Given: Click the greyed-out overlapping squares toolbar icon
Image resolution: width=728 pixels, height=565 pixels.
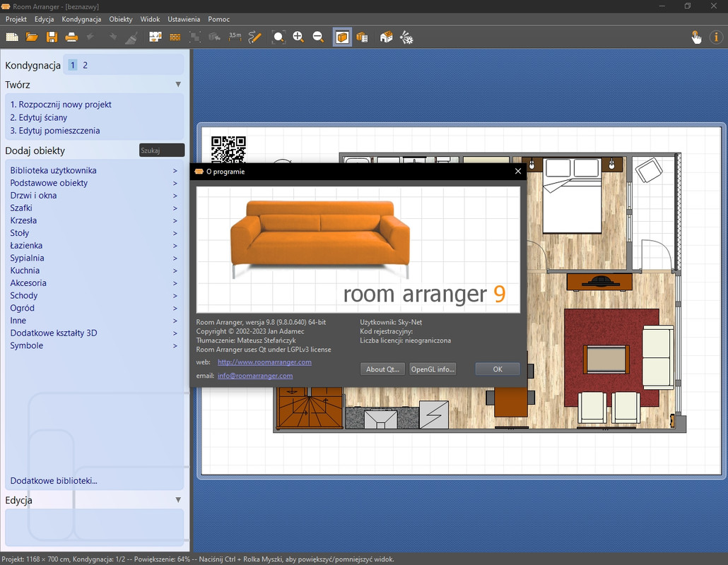Looking at the screenshot, I should coord(195,37).
